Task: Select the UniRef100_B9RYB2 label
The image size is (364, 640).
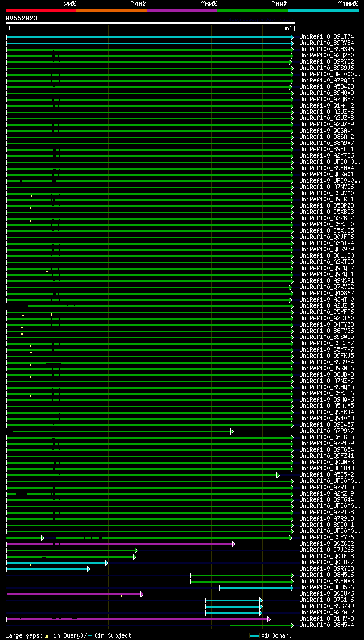Action: [326, 61]
